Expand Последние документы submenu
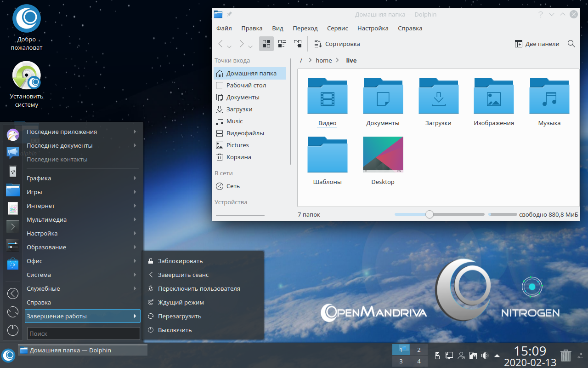 [83, 145]
